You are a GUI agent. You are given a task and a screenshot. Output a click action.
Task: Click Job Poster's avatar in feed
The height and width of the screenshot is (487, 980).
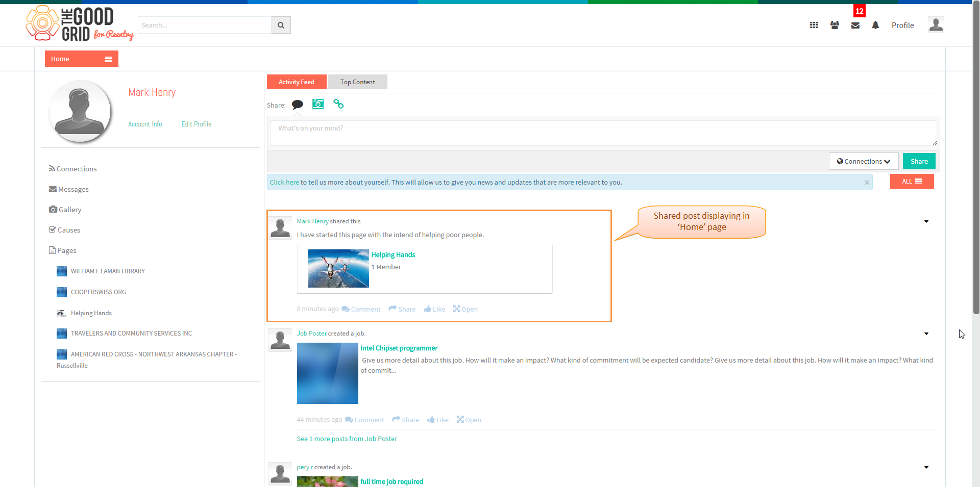pos(280,340)
